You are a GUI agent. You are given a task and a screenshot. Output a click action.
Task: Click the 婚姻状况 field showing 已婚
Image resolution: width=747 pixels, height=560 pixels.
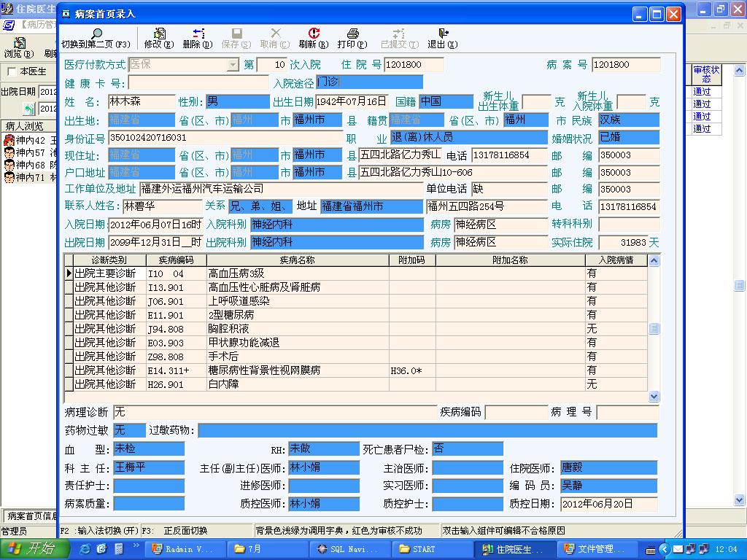tap(629, 138)
